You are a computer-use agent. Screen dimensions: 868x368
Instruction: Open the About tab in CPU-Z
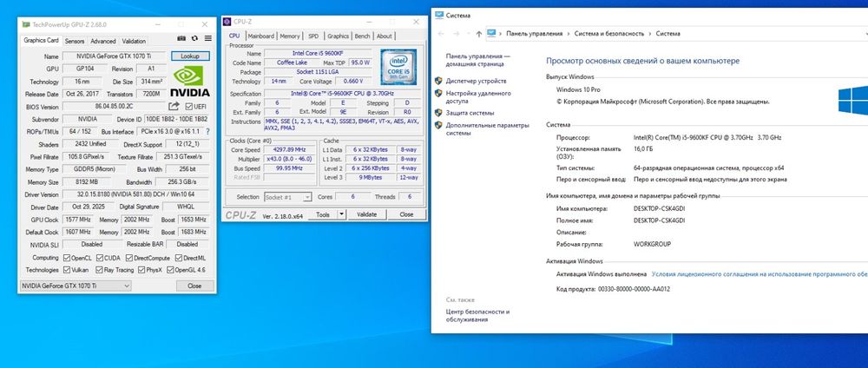tap(385, 36)
